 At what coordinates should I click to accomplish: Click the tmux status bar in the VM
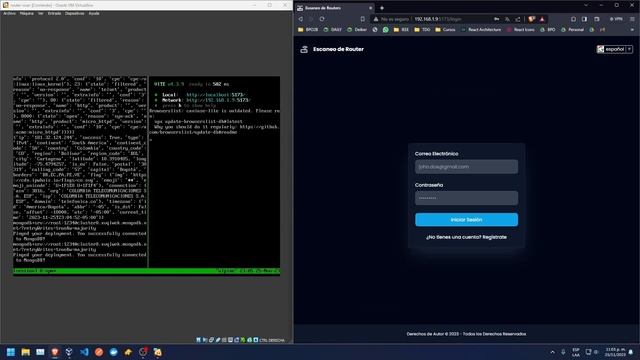click(x=146, y=271)
